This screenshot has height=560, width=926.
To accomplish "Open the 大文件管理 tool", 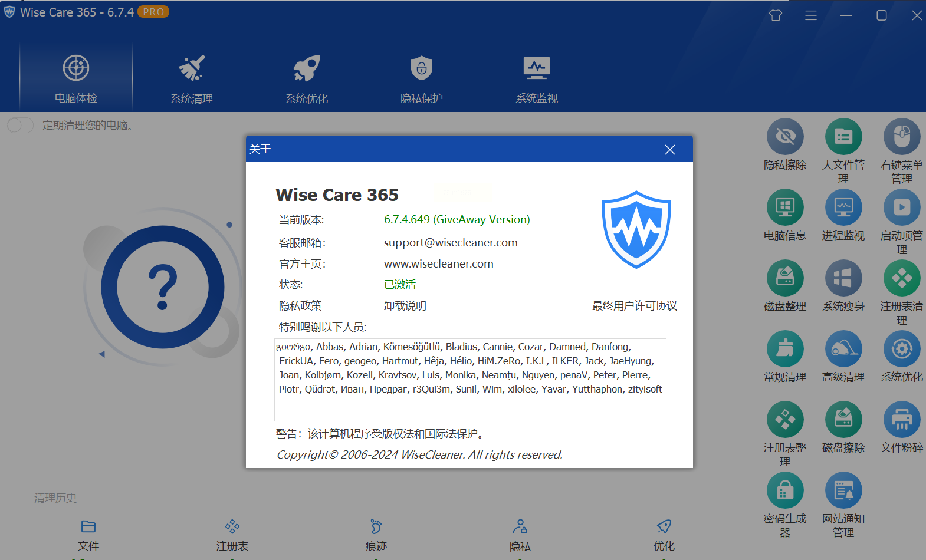I will coord(843,151).
